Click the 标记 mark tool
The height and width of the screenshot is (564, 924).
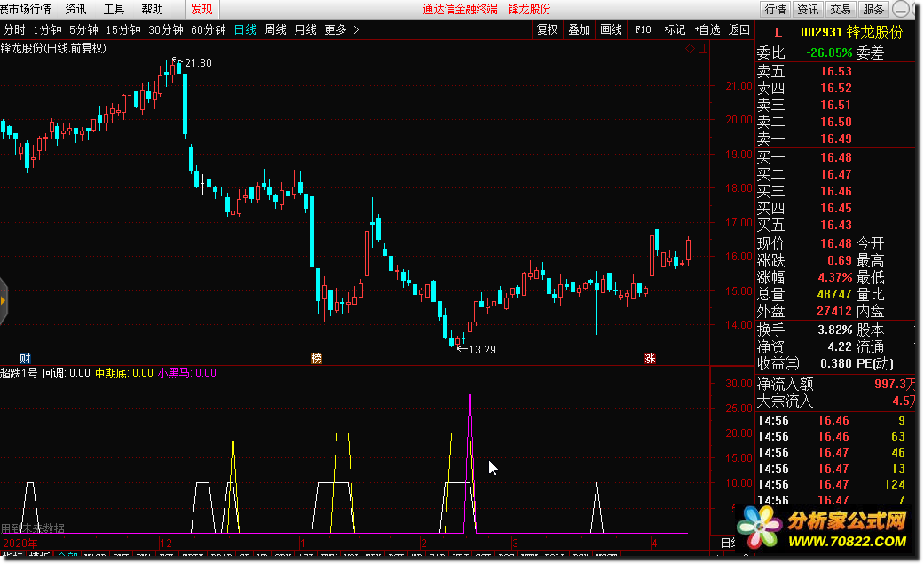pos(675,29)
